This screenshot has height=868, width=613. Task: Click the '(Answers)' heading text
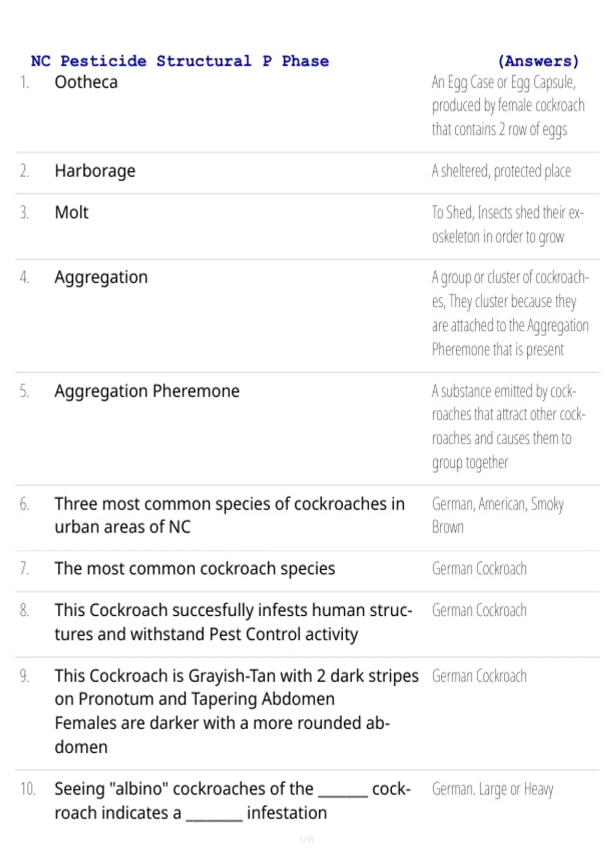click(538, 61)
